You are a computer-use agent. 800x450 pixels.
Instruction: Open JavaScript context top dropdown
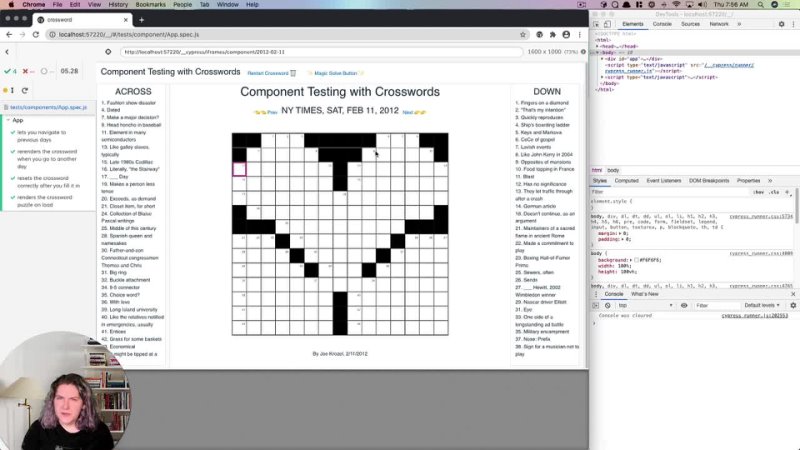click(x=645, y=306)
